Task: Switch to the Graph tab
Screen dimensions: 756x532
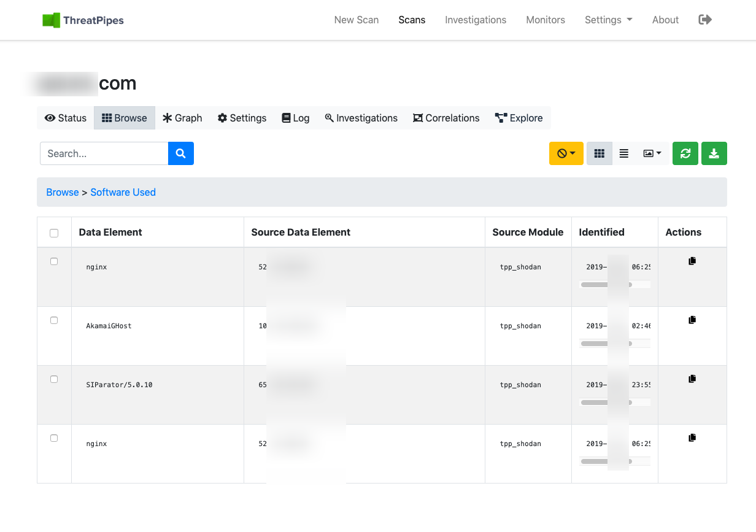Action: click(182, 118)
